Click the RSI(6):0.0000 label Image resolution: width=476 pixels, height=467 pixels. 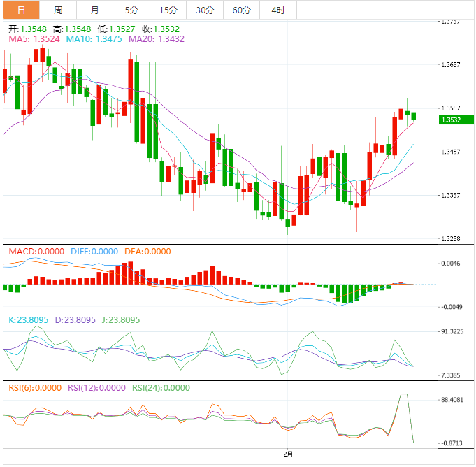[x=35, y=388]
